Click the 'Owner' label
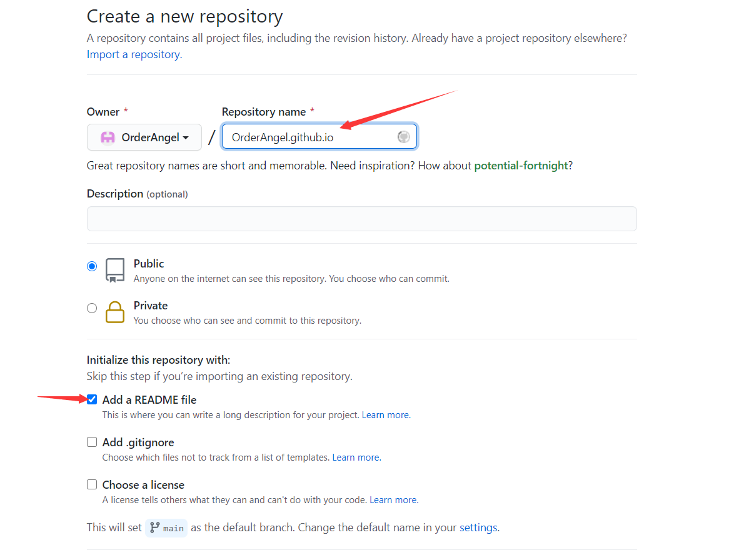729x560 pixels. coord(103,112)
